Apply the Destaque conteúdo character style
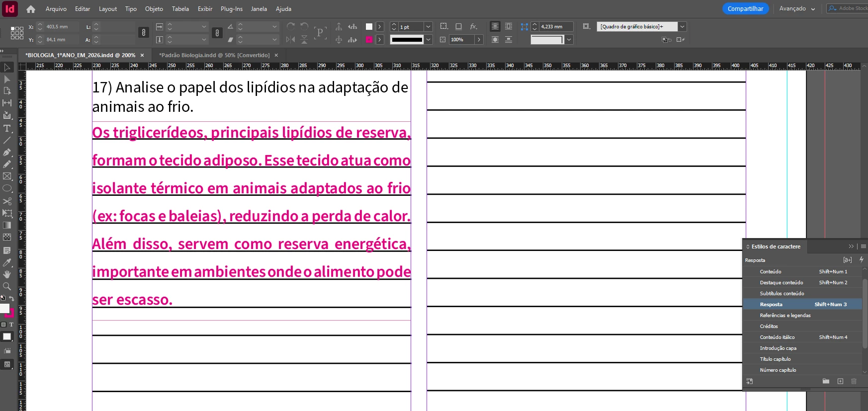 tap(802, 282)
